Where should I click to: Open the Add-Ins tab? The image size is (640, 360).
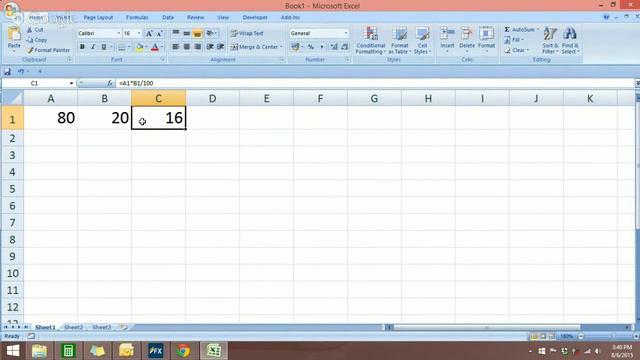coord(290,18)
